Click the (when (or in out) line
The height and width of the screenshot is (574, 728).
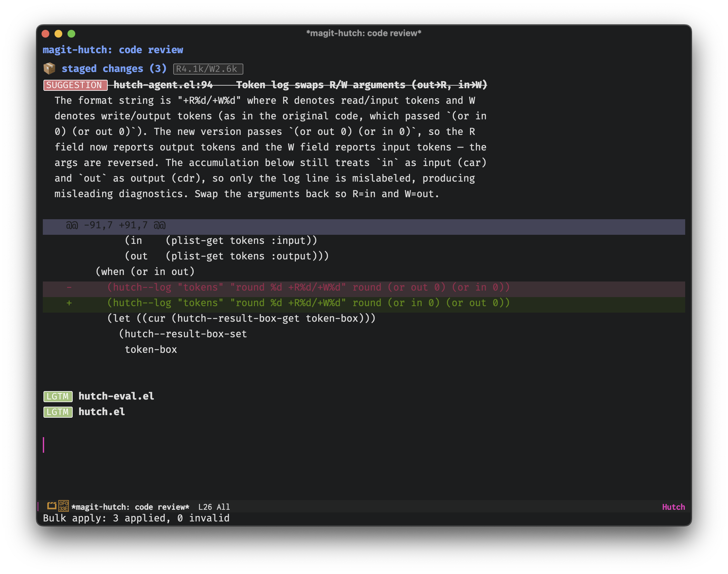[145, 271]
